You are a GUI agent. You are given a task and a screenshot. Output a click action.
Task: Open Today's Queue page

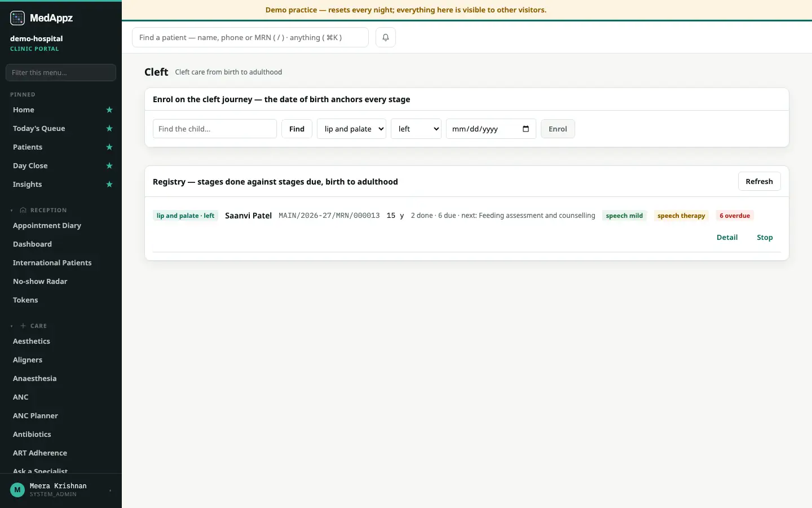tap(39, 129)
